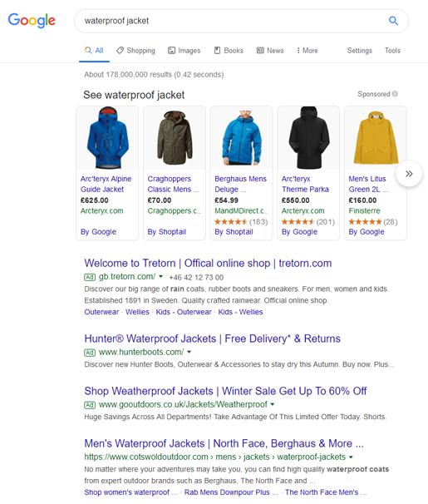The image size is (428, 504).
Task: Open the Shopping tab with tag icon
Action: point(135,51)
